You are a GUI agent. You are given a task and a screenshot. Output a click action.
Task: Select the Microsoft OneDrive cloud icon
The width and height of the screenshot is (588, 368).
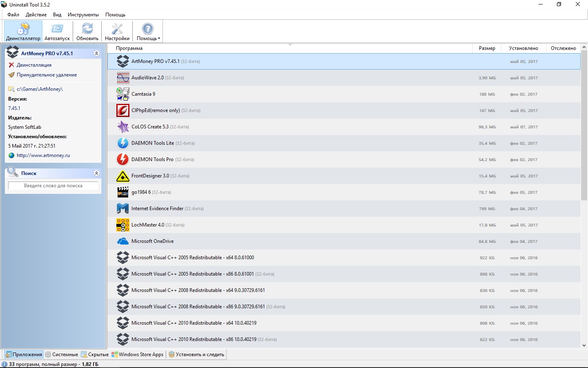tap(123, 241)
